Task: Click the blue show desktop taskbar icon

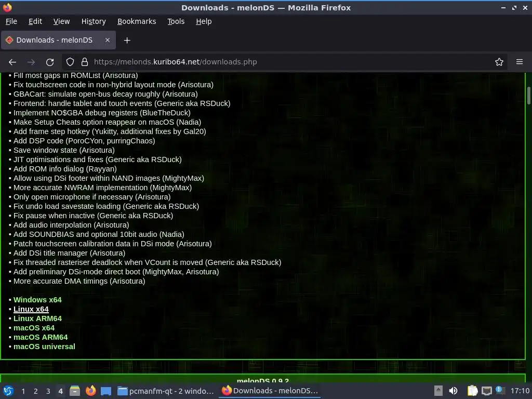Action: tap(106, 391)
